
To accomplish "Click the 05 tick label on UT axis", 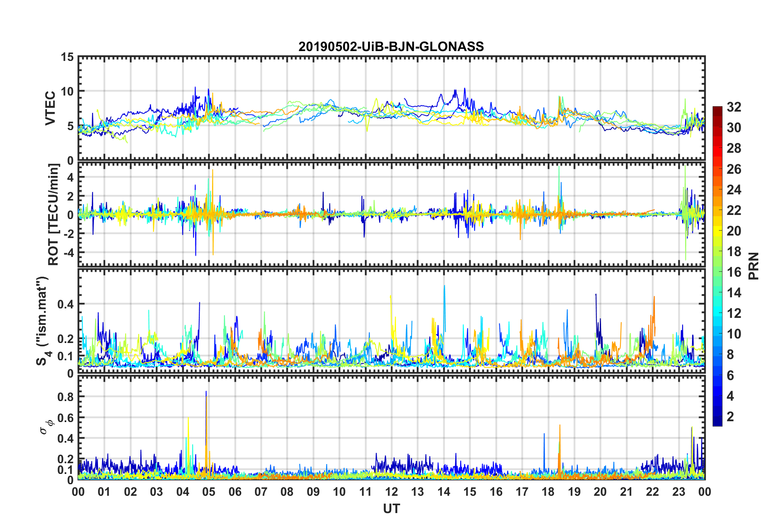I will pyautogui.click(x=209, y=492).
